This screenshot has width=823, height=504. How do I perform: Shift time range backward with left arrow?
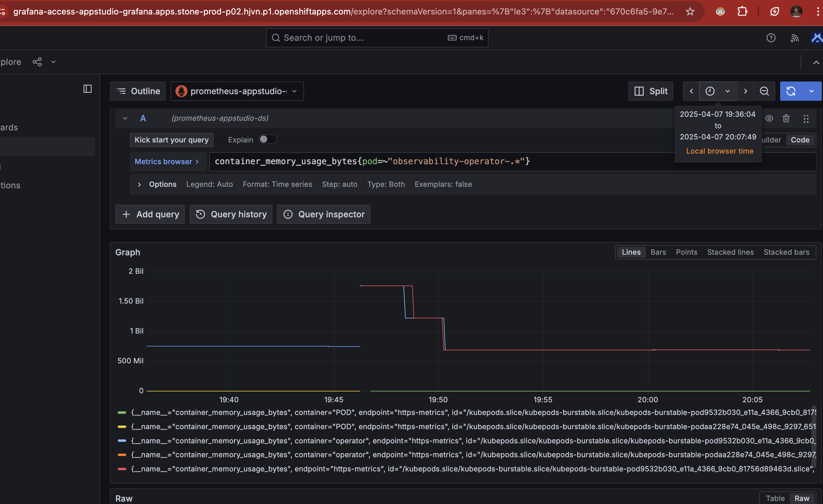coord(691,91)
